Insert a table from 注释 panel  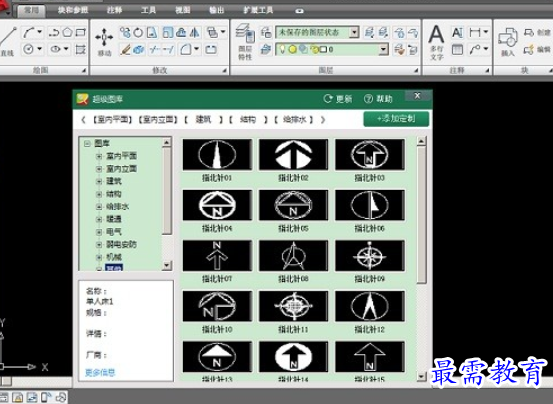457,49
